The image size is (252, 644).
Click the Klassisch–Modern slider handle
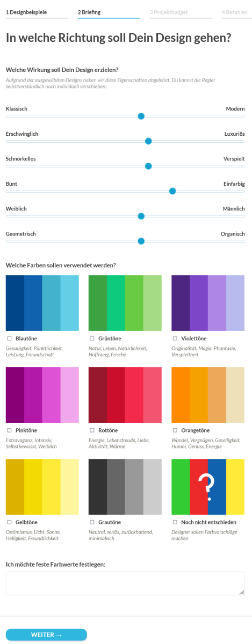coord(141,116)
